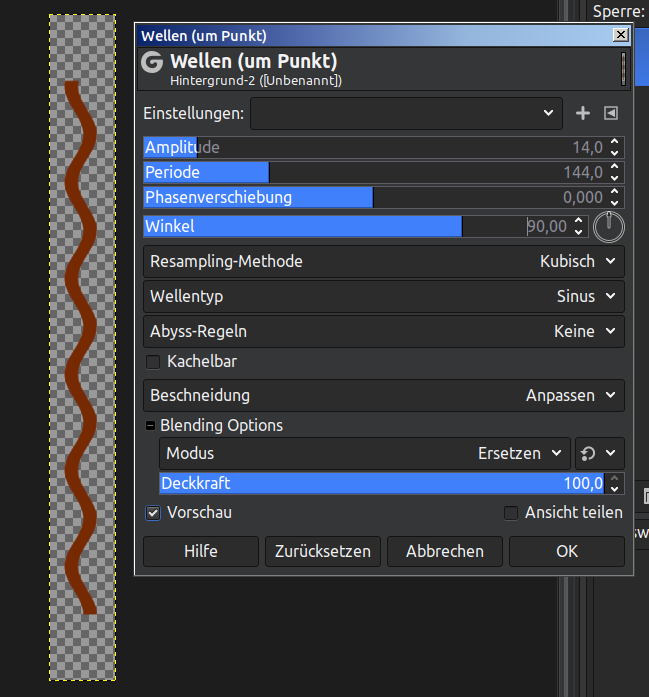The width and height of the screenshot is (649, 697).
Task: Click the GIMP logo icon in dialog header
Action: [153, 62]
